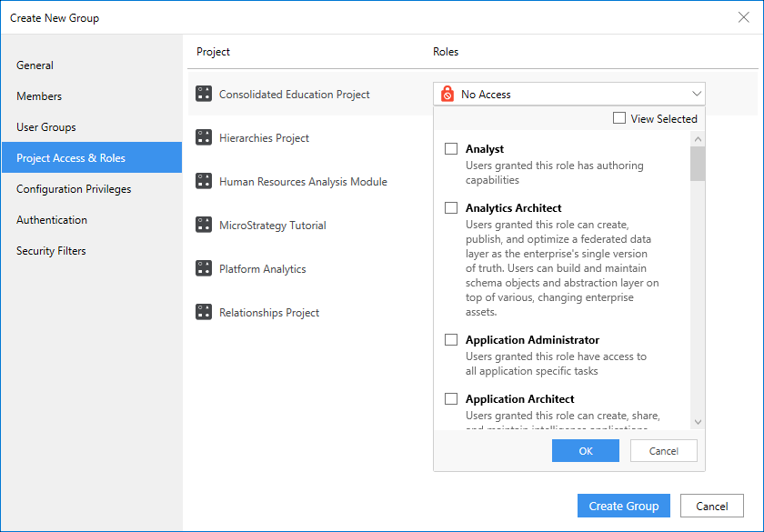Select the Application Administrator role checkbox
This screenshot has height=532, width=764.
pos(451,340)
